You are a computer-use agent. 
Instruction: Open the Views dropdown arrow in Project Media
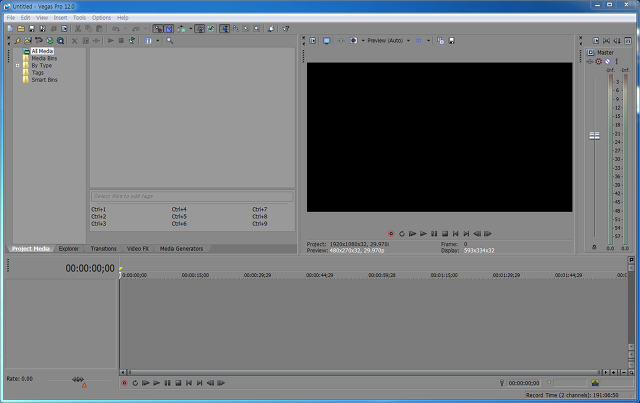[158, 41]
